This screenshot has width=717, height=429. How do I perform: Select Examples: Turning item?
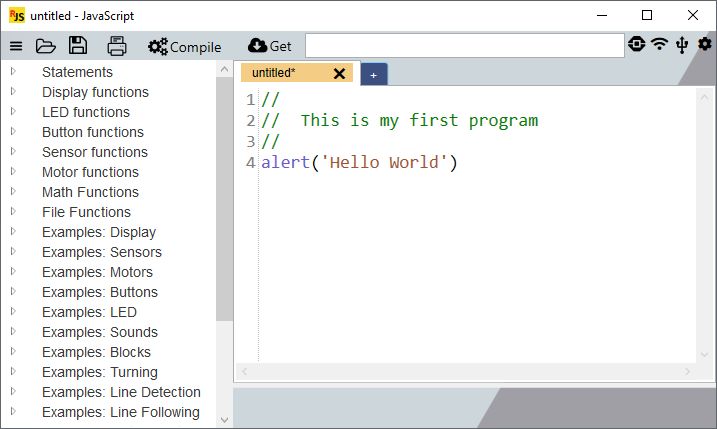tap(100, 372)
